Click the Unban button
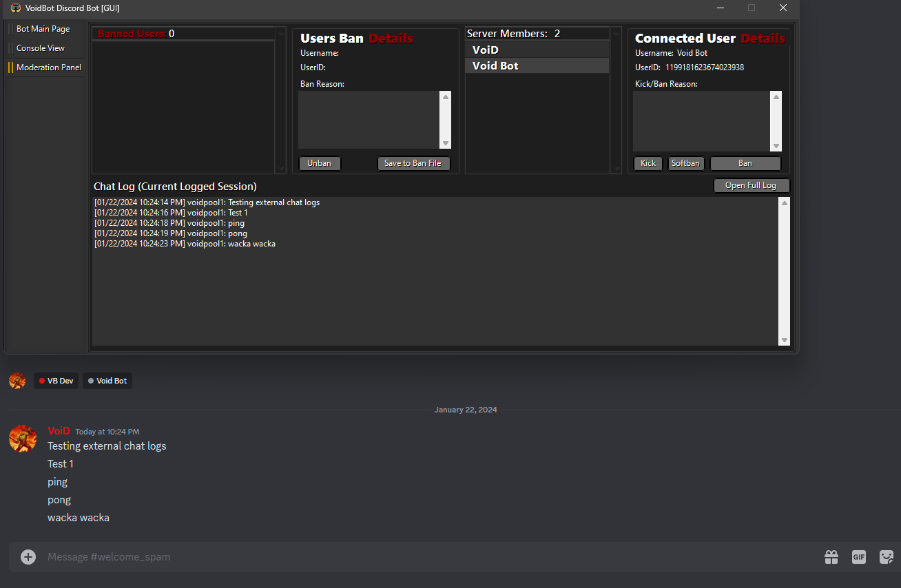 coord(320,163)
